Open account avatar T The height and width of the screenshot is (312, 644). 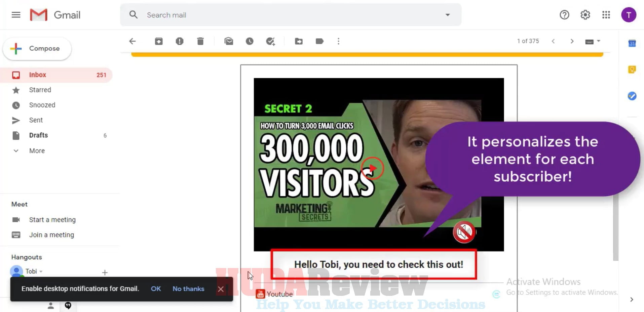(629, 15)
